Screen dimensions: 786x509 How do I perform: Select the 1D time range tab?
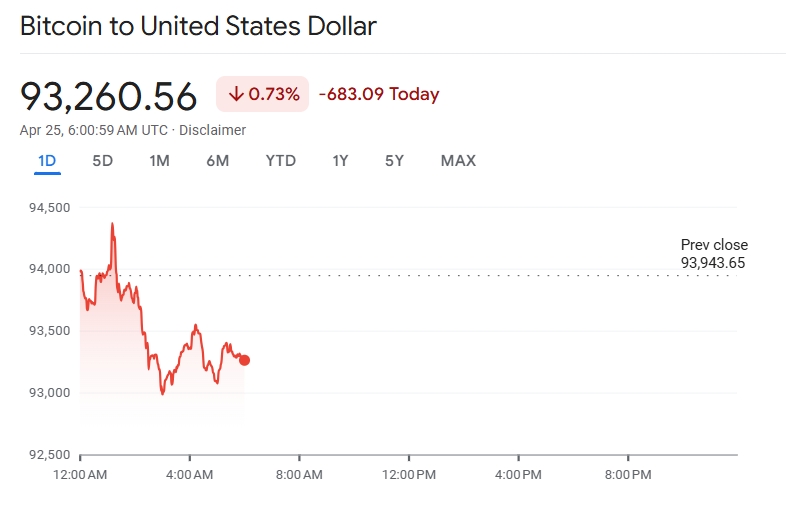(x=47, y=160)
